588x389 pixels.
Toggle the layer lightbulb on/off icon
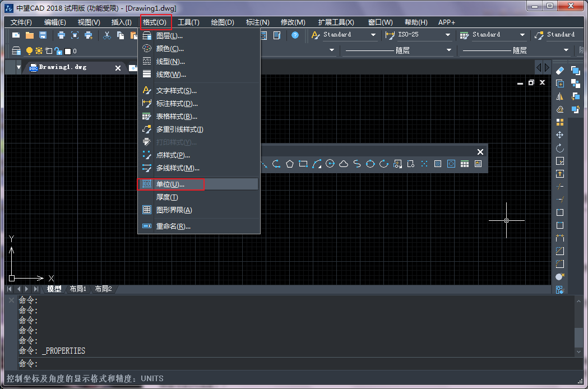(30, 51)
